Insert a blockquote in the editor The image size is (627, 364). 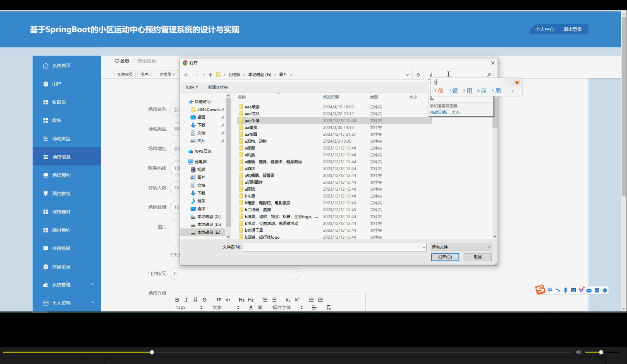tap(218, 299)
